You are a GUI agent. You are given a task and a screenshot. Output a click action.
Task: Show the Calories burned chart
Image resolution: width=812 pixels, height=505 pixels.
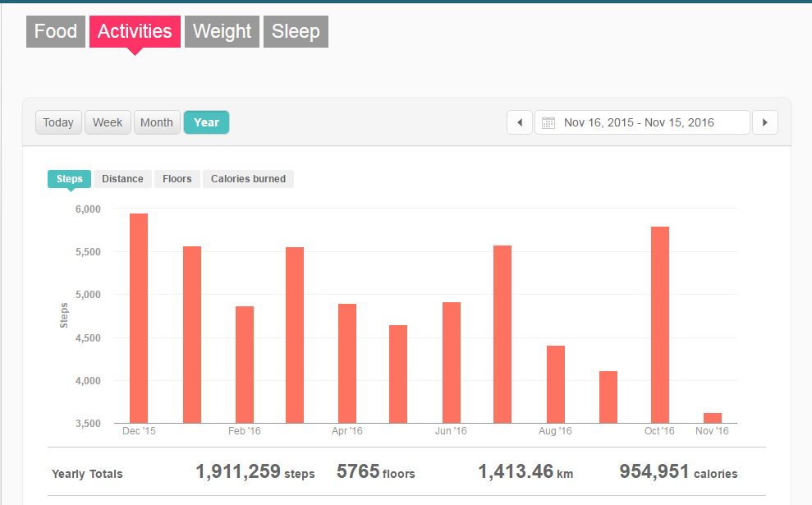click(x=248, y=179)
